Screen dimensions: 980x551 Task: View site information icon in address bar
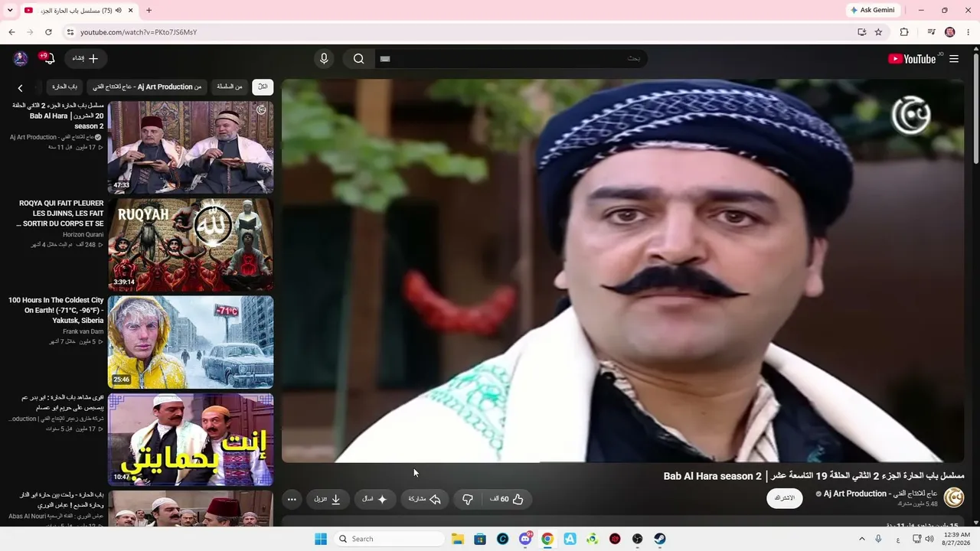pyautogui.click(x=70, y=32)
